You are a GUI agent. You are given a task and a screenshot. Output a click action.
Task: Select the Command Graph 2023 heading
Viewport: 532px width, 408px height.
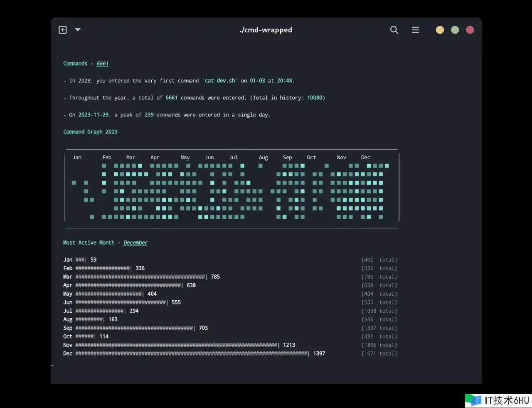(x=90, y=132)
